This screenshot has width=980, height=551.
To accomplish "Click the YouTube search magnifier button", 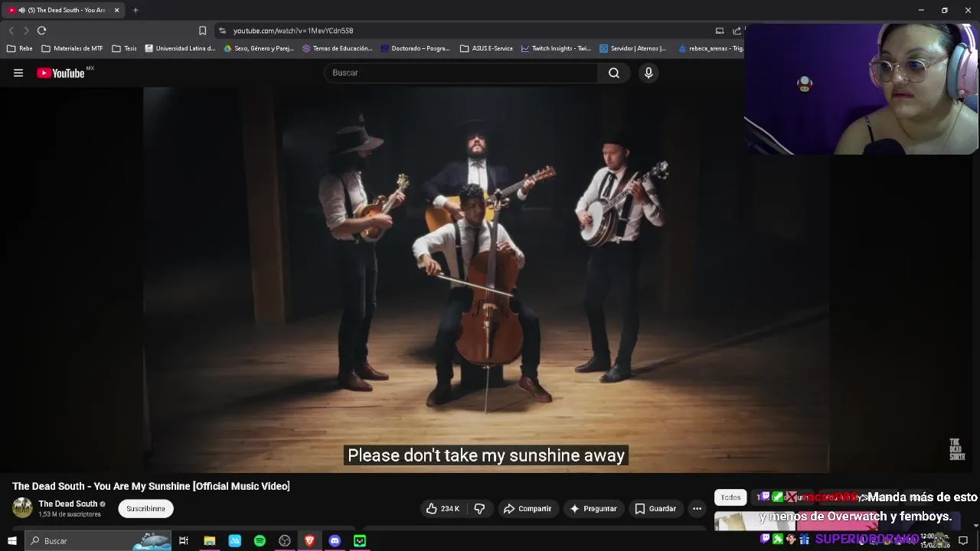I will tap(614, 73).
